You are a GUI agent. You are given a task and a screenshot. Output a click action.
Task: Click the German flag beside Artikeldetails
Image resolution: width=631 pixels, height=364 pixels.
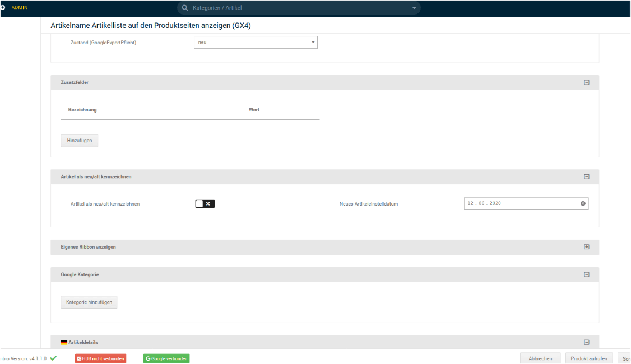[x=64, y=342]
